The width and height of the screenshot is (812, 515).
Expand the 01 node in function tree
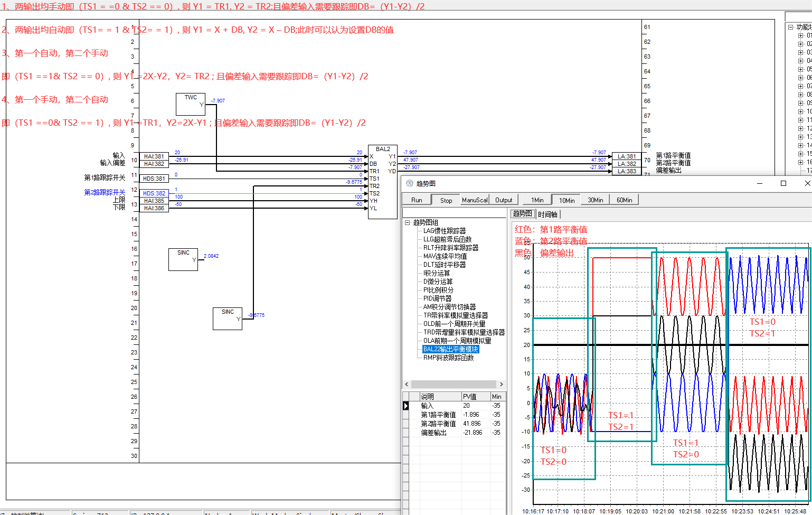click(x=801, y=35)
